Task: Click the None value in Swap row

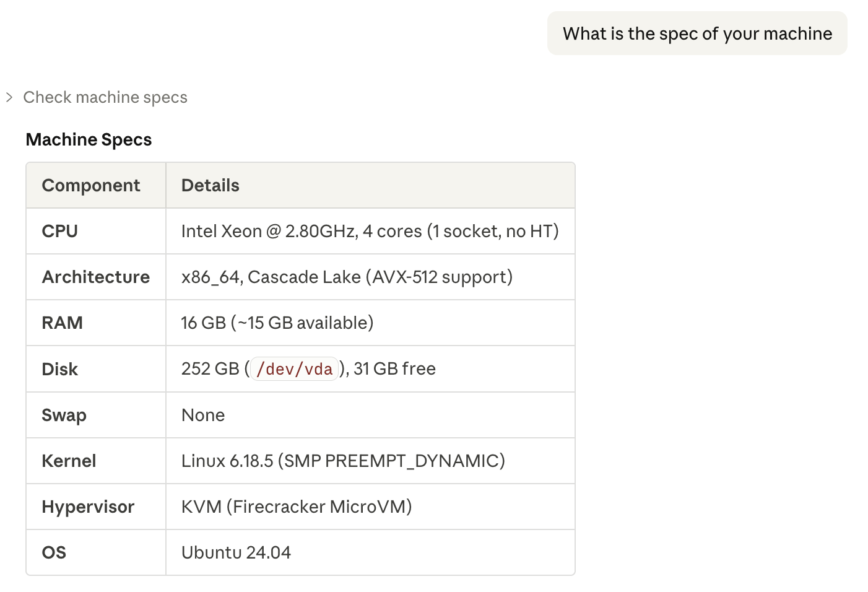Action: pyautogui.click(x=203, y=415)
